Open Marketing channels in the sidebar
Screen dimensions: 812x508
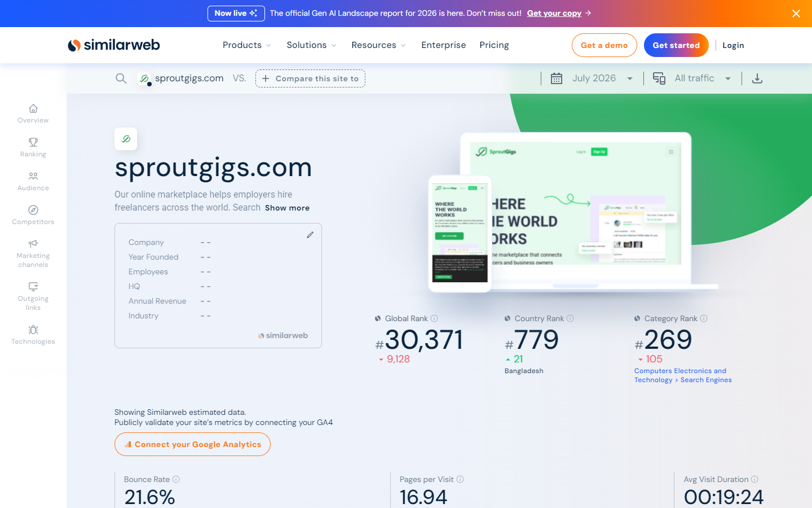[x=33, y=253]
